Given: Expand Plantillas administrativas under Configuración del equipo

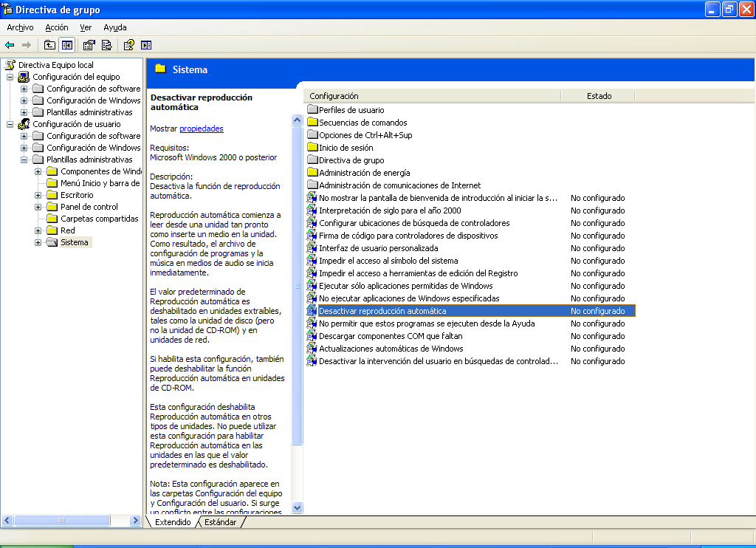Looking at the screenshot, I should (x=24, y=112).
